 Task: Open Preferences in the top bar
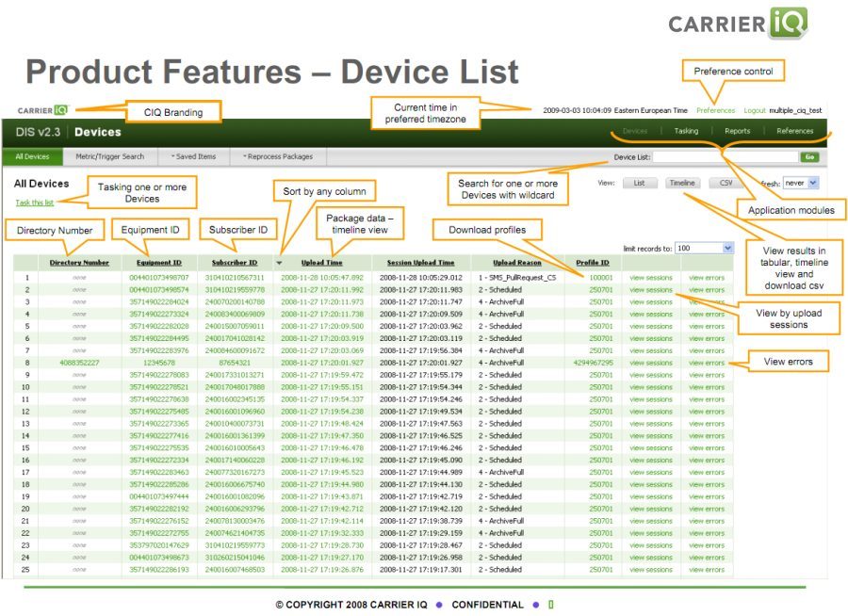pyautogui.click(x=715, y=110)
